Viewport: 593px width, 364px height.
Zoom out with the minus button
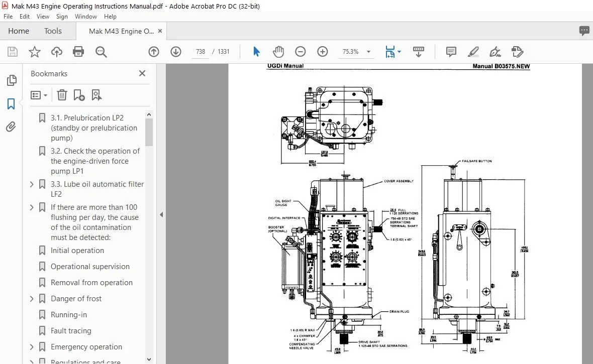[301, 52]
